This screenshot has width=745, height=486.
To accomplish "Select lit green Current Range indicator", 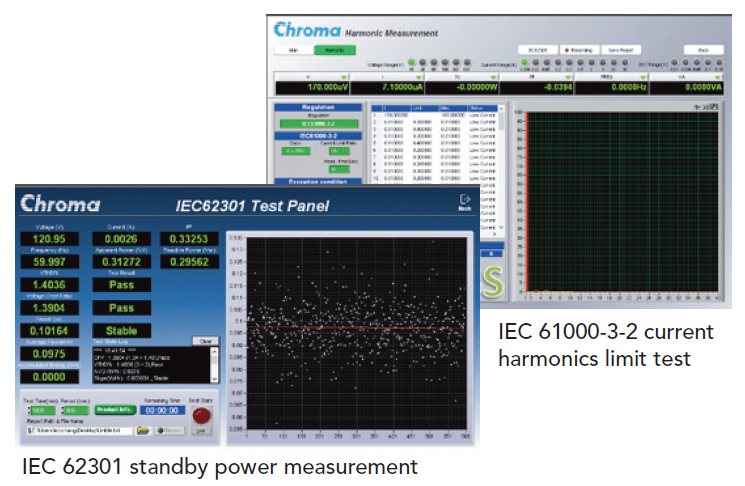I will tap(525, 62).
